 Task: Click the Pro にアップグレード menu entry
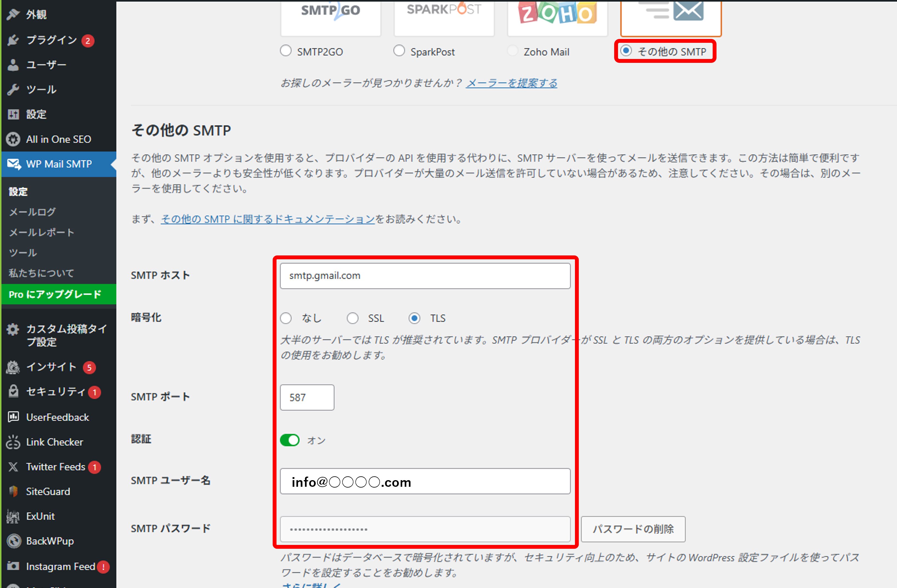55,294
